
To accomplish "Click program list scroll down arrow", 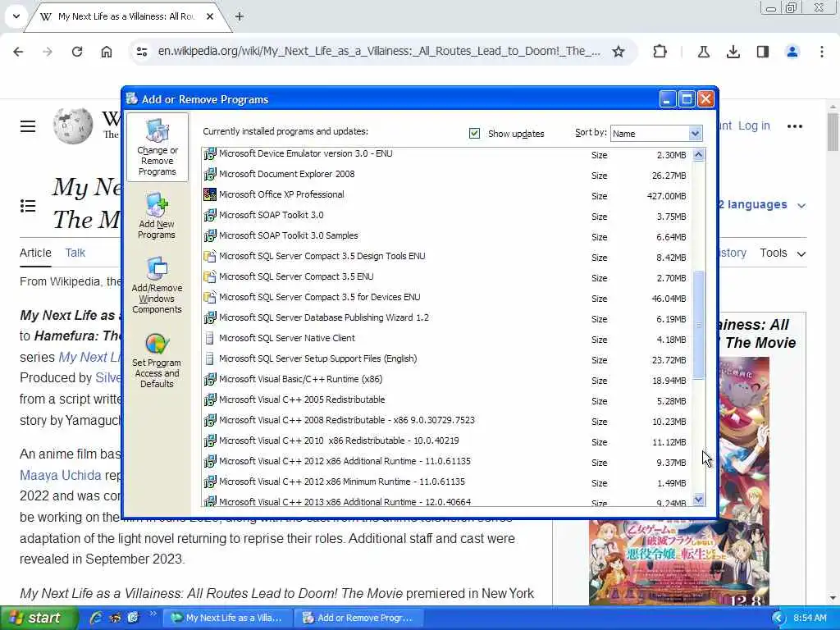I will pos(699,500).
